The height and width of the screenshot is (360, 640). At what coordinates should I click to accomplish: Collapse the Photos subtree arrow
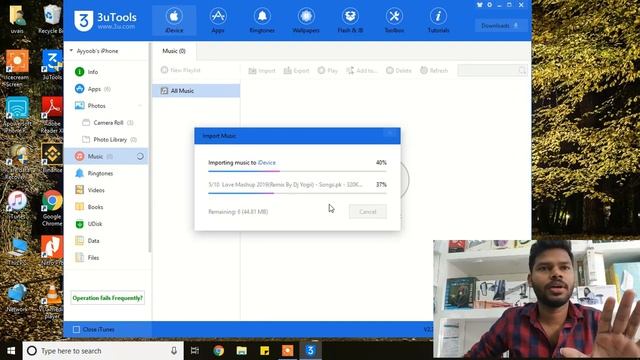pyautogui.click(x=140, y=106)
